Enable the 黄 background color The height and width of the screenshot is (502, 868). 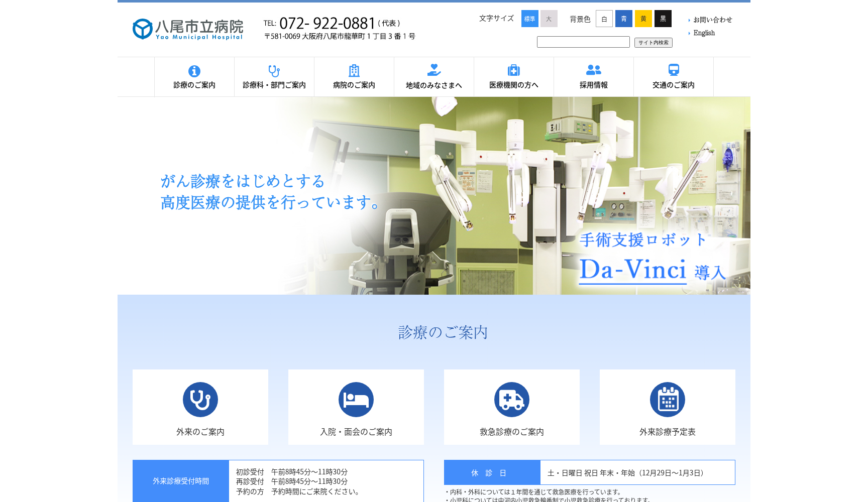click(643, 19)
